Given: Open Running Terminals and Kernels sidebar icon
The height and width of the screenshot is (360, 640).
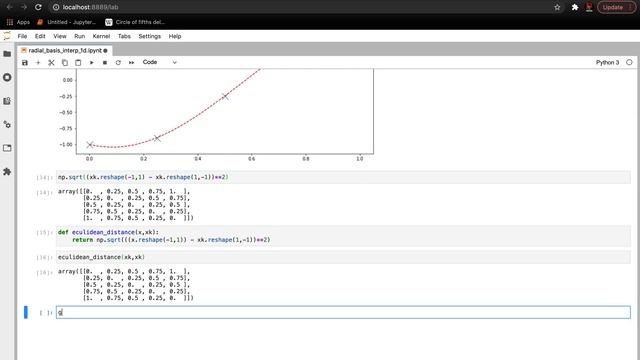Looking at the screenshot, I should (x=7, y=77).
